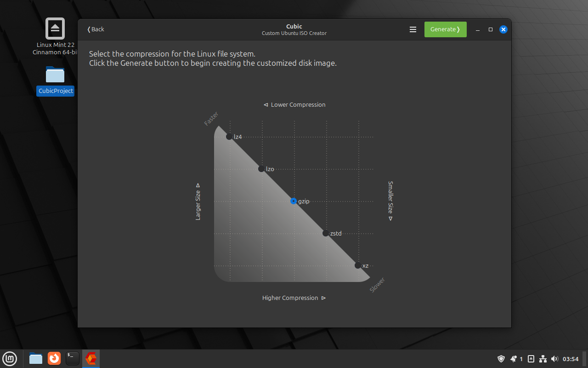Click the Generate button
This screenshot has height=368, width=588.
(x=445, y=29)
